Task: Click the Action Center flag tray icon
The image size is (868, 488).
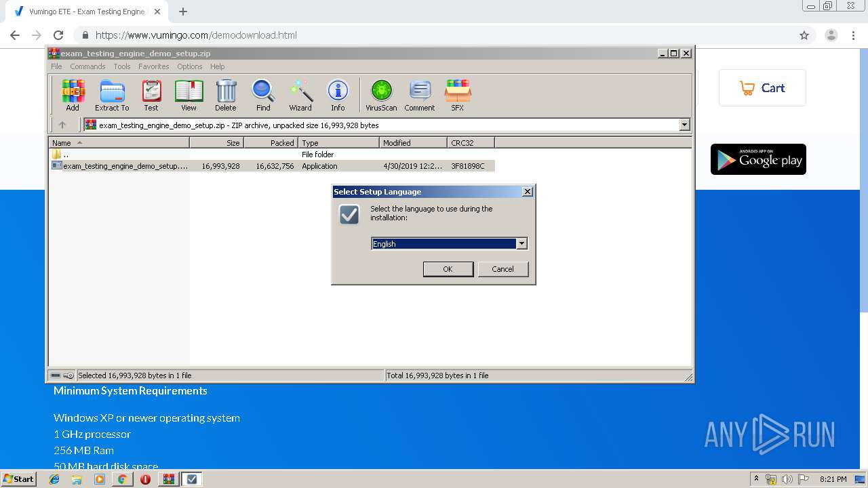Action: 804,479
